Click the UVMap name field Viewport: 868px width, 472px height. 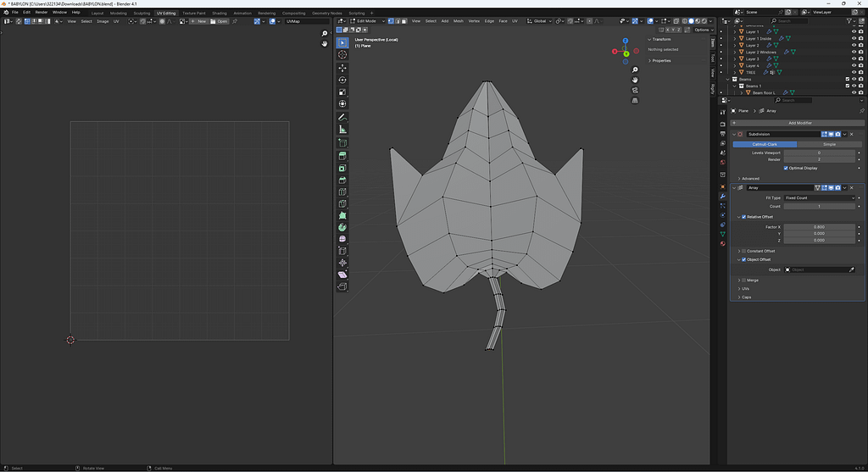(x=305, y=21)
